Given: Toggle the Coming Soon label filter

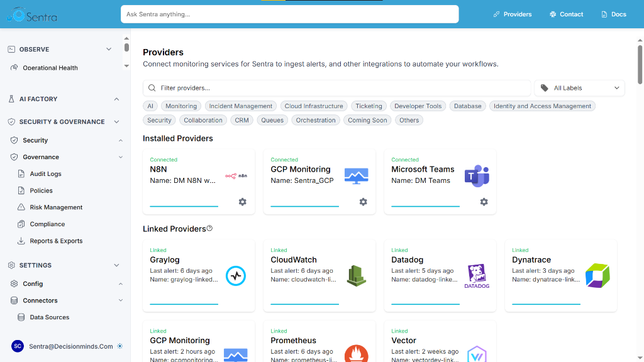Looking at the screenshot, I should pos(367,120).
